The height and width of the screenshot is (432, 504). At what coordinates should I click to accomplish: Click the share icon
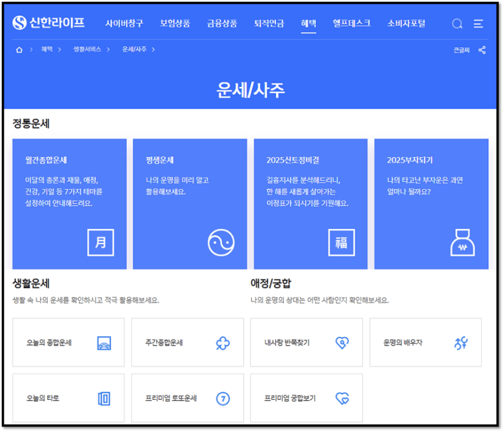482,50
